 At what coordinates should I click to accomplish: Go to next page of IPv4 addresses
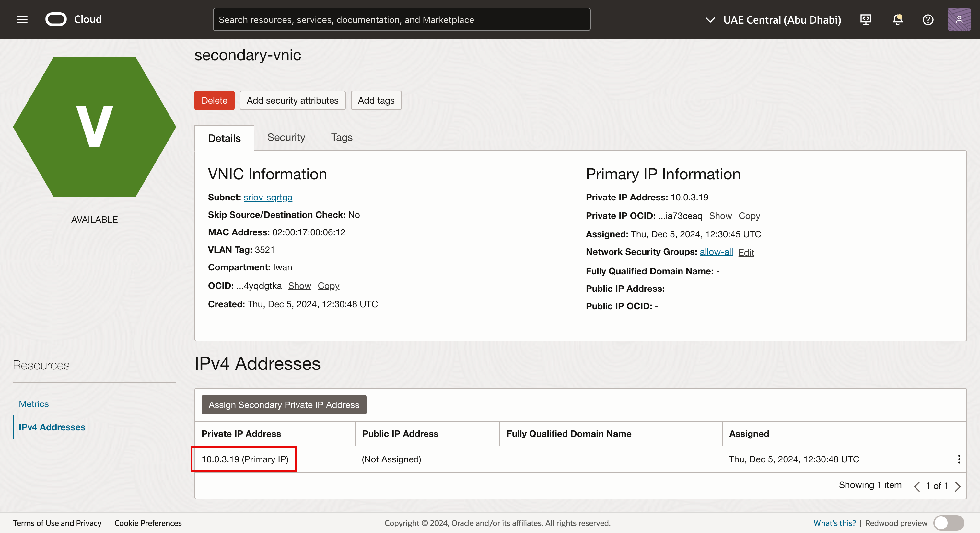pyautogui.click(x=958, y=486)
